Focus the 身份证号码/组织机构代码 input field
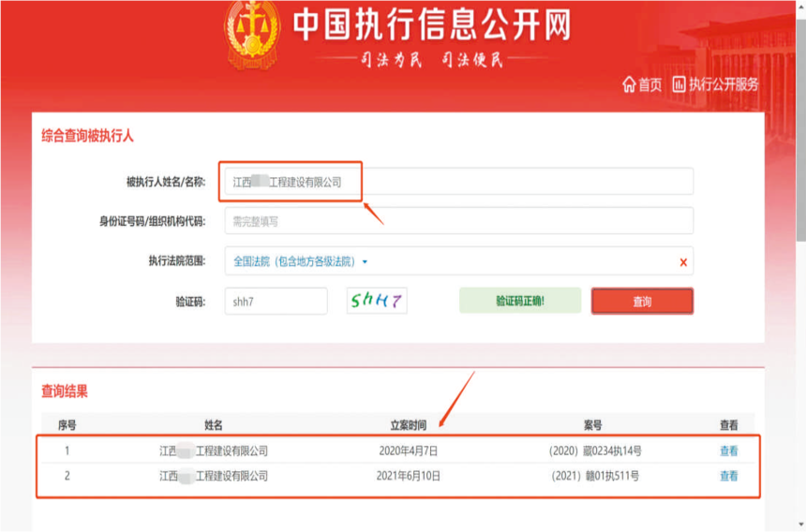 pos(458,221)
